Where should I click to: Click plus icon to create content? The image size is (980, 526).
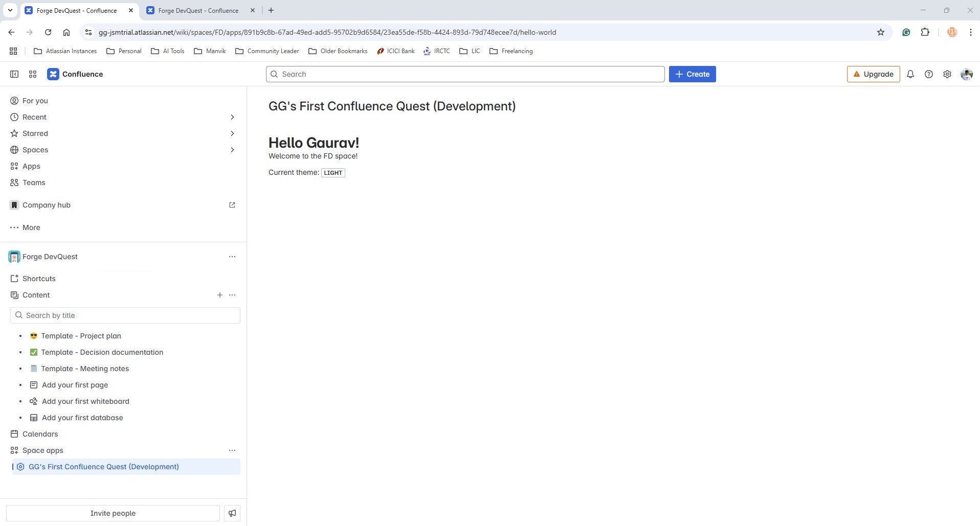click(x=220, y=295)
